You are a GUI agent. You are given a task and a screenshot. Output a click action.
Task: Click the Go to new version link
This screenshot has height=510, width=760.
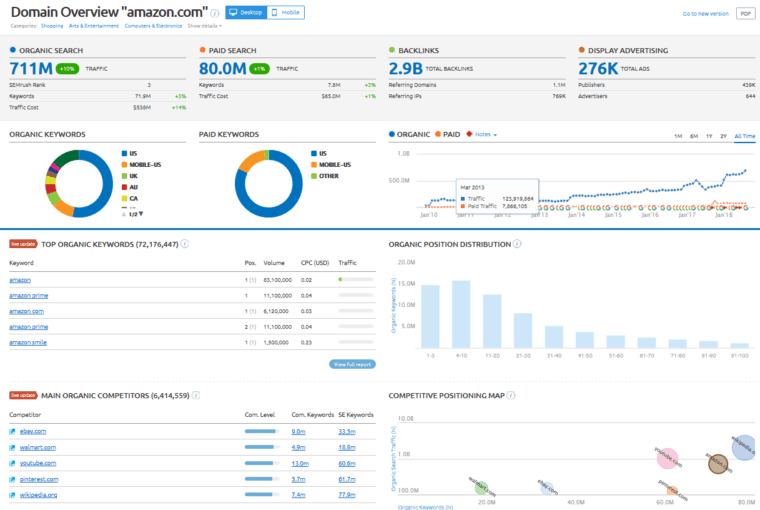point(705,14)
